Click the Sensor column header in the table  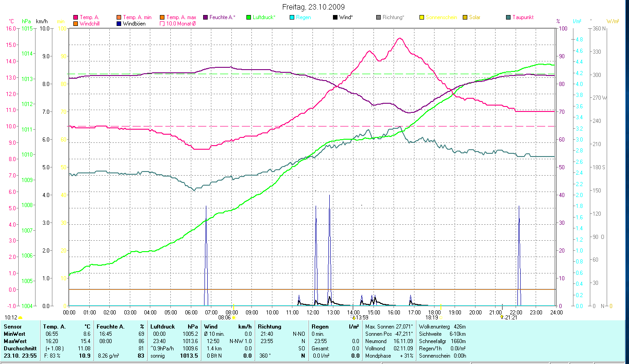[13, 327]
